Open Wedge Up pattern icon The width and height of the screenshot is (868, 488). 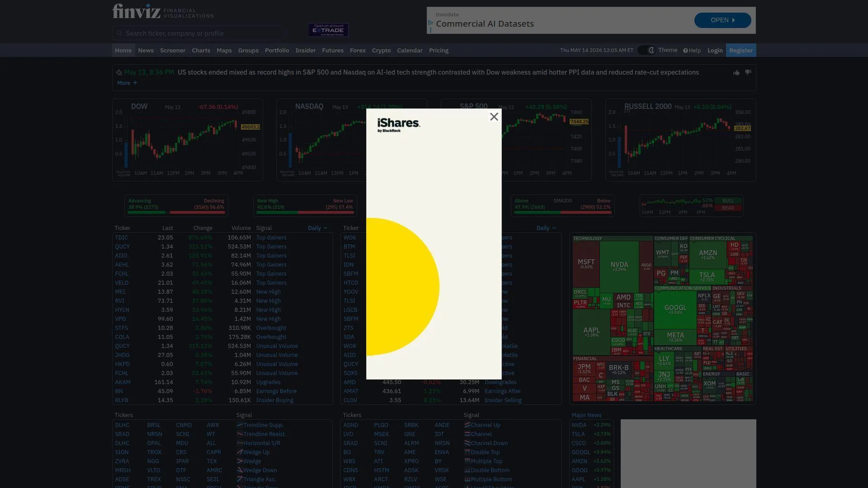click(x=240, y=452)
